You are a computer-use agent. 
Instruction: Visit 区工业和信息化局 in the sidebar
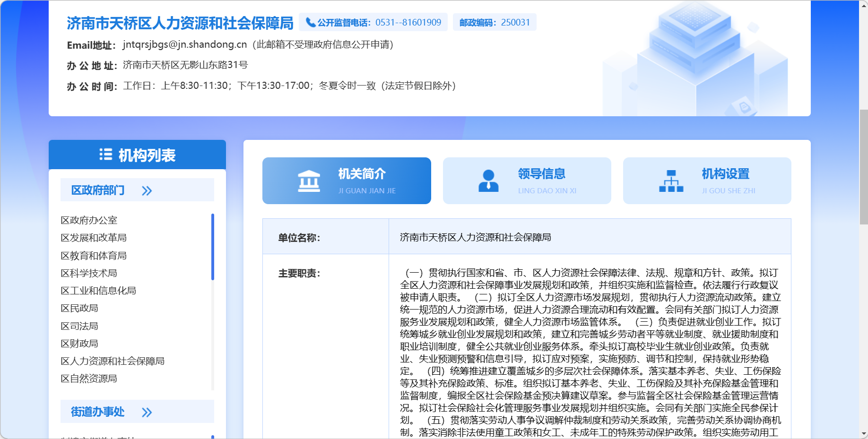[x=98, y=291]
